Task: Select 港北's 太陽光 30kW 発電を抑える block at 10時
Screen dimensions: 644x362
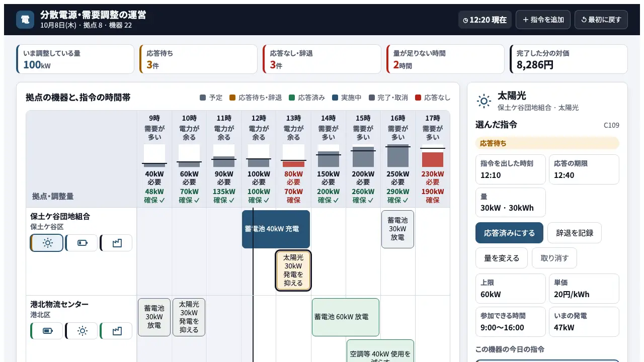Action: tap(189, 317)
